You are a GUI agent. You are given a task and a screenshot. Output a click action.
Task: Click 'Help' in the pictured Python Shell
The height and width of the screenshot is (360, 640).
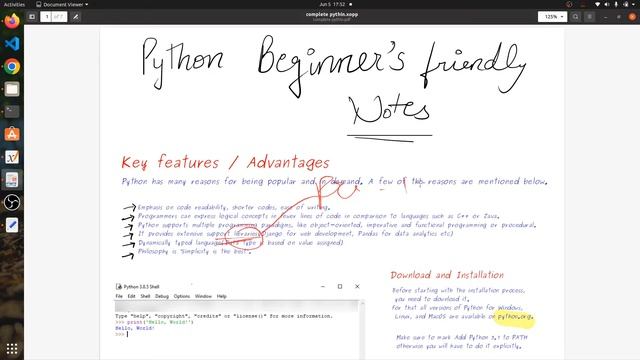pyautogui.click(x=222, y=296)
